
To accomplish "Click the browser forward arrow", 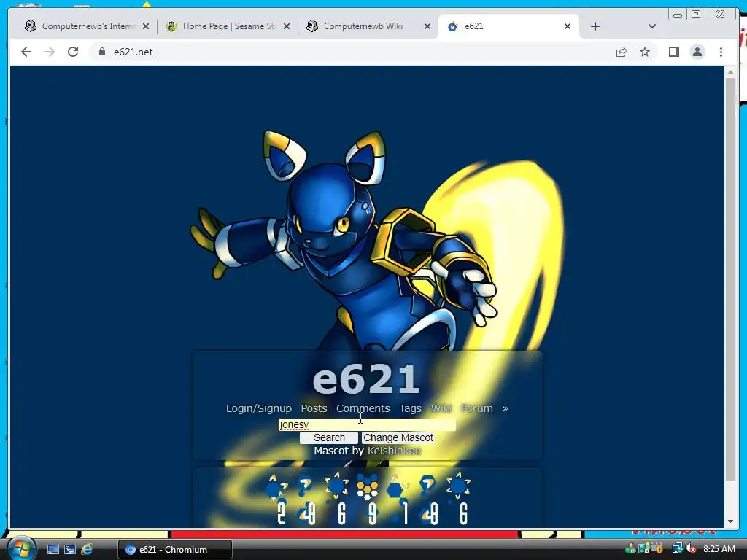I will click(50, 52).
